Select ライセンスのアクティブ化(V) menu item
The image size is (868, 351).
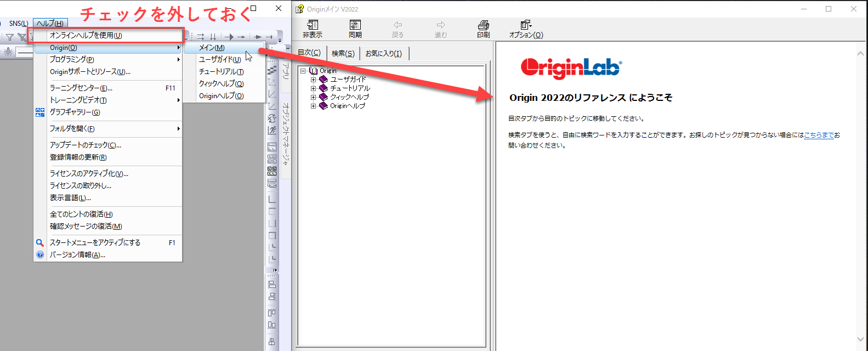[x=107, y=173]
